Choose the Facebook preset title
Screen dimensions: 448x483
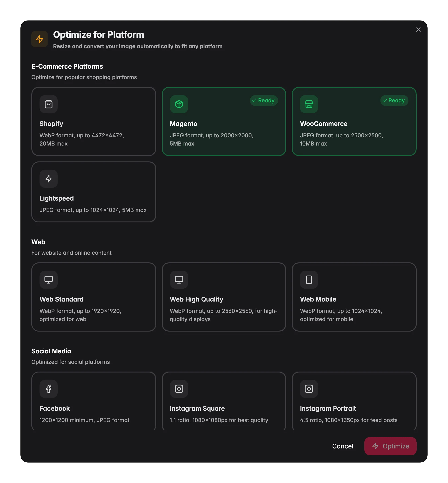click(x=55, y=408)
